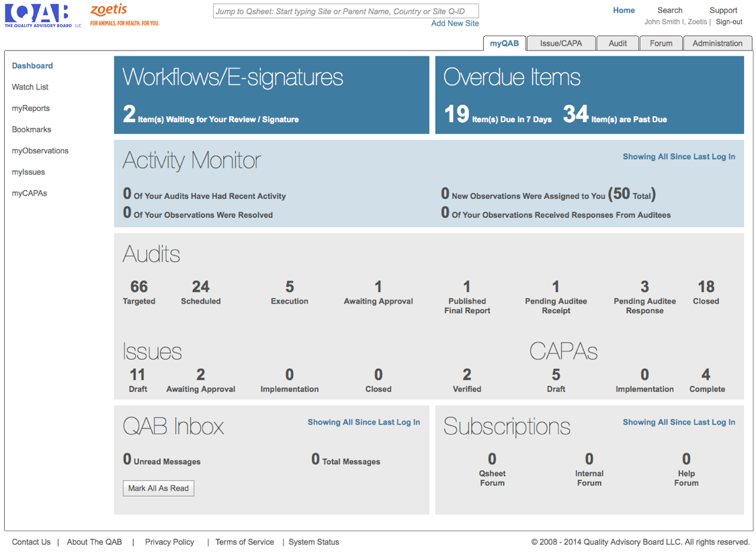This screenshot has width=756, height=553.
Task: Click Sign-out in the header
Action: pos(728,22)
